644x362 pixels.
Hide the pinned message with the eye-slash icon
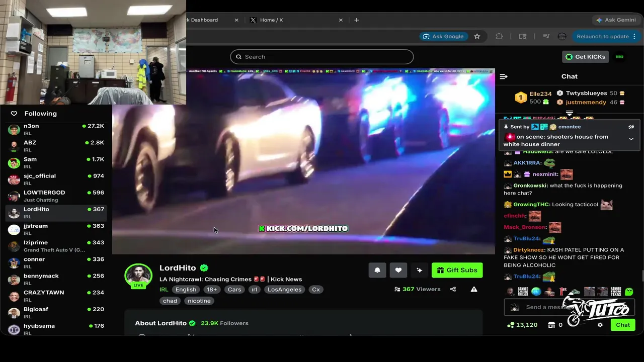point(631,127)
